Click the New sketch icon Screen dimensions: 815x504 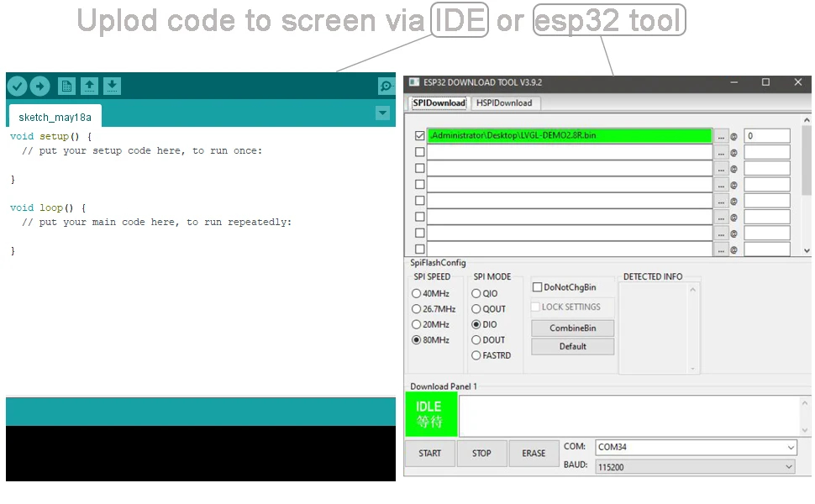click(66, 86)
